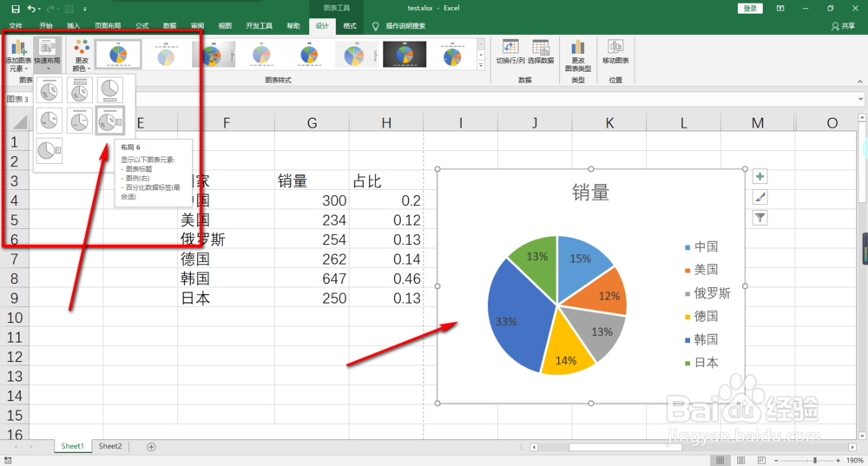Choose highlighted Layout 6 pie thumbnail
This screenshot has height=466, width=868.
tap(110, 120)
